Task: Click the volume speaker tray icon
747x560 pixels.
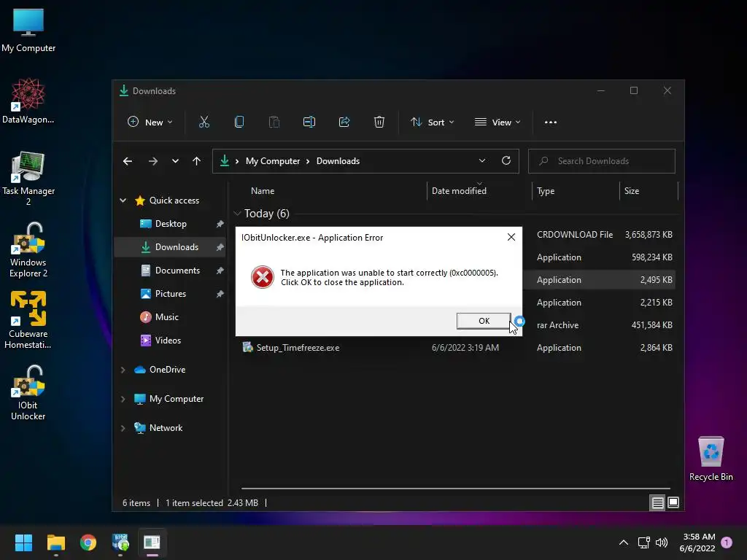Action: click(662, 542)
